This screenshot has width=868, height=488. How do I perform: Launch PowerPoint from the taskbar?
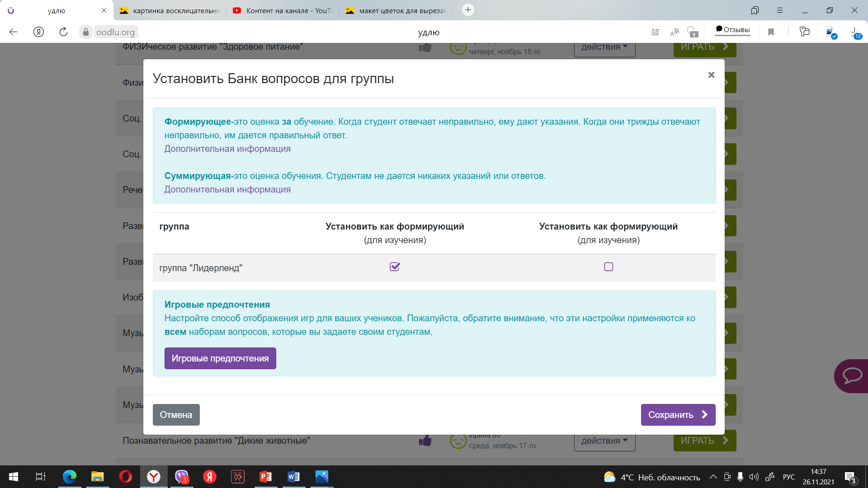pyautogui.click(x=265, y=477)
